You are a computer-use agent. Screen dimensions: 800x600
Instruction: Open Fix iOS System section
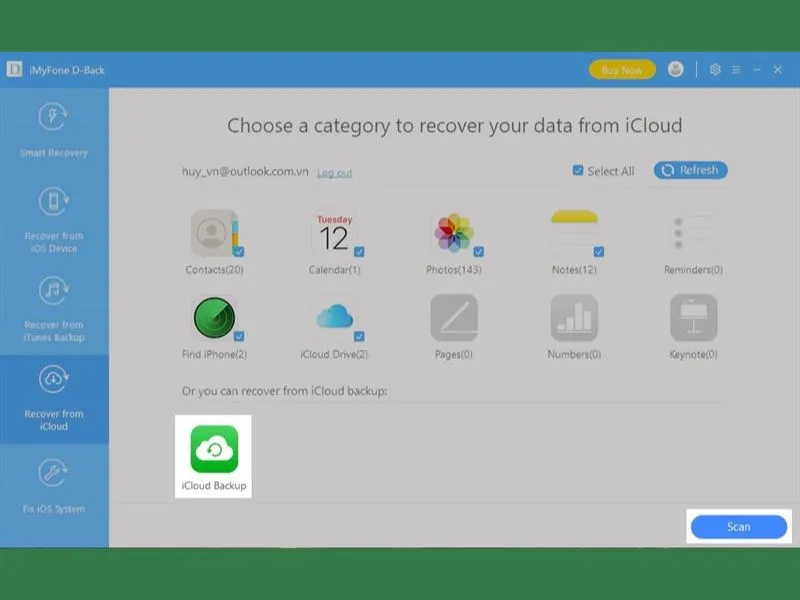[x=54, y=485]
